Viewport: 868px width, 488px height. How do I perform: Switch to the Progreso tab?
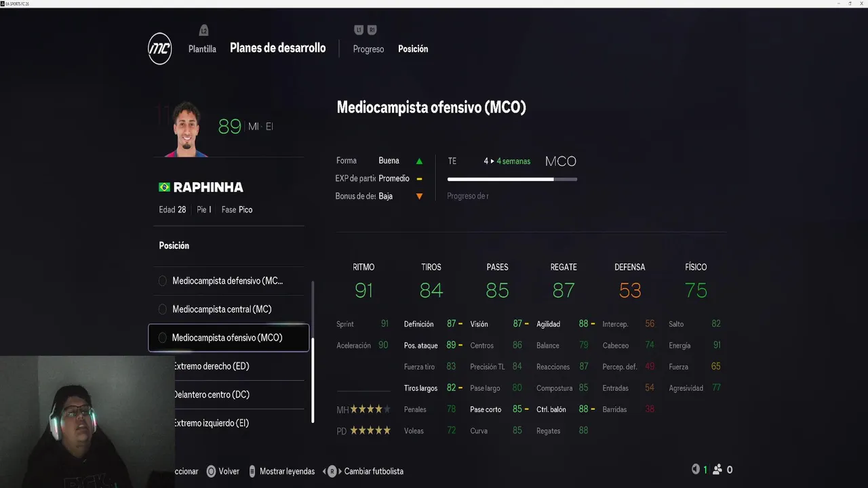pos(368,49)
